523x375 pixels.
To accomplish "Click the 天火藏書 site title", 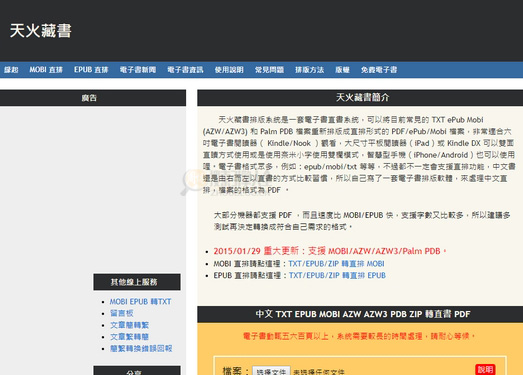I will click(x=41, y=31).
